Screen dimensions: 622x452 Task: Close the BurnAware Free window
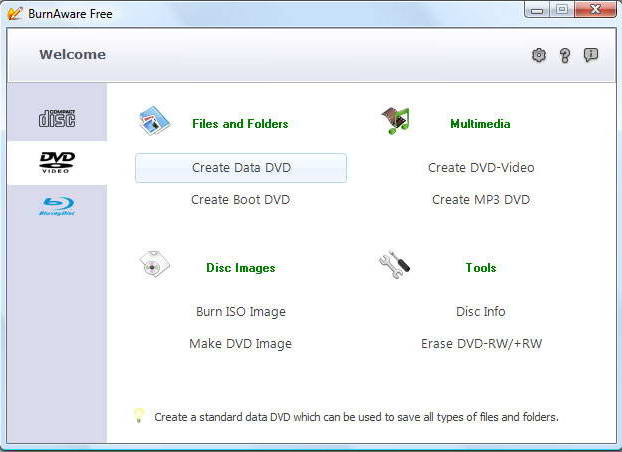tap(595, 10)
